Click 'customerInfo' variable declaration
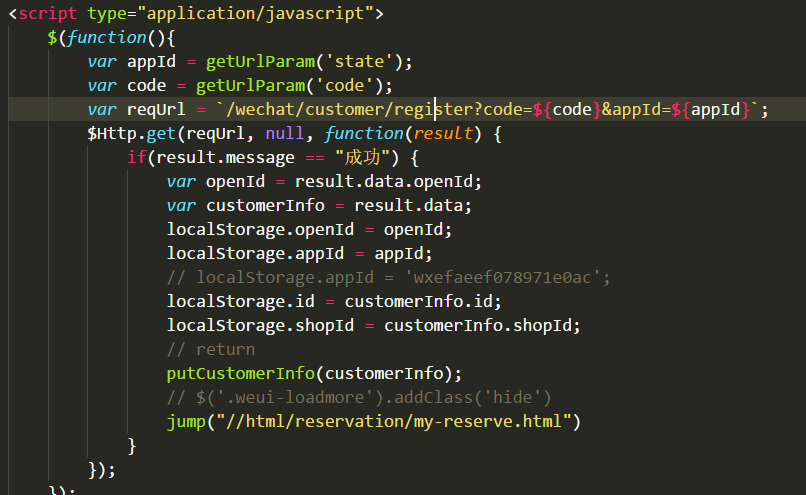 (x=265, y=206)
